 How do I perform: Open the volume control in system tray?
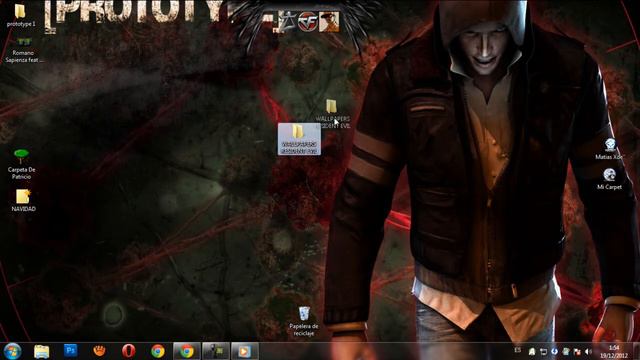(588, 351)
